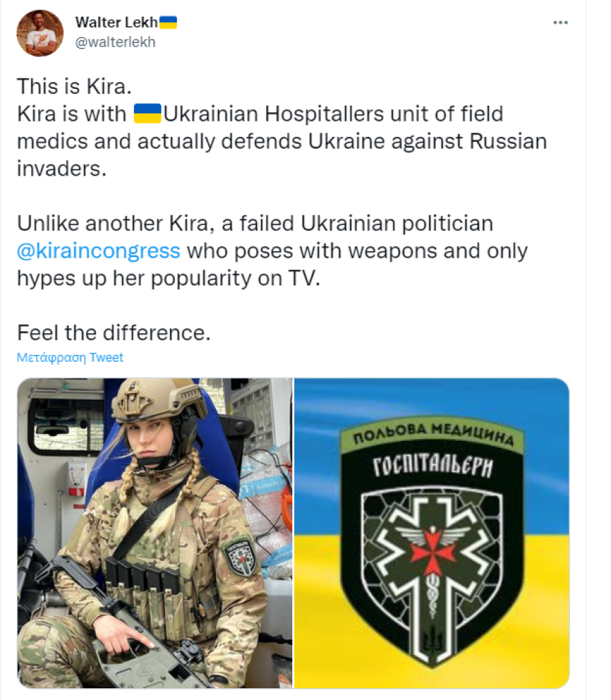Click the 'Unlike another Kira' paragraph text
611x700 pixels.
[255, 224]
